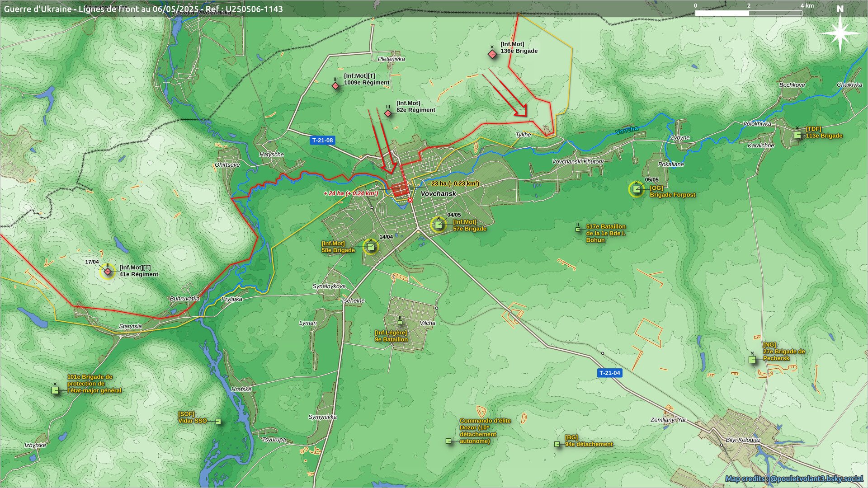The image size is (868, 488).
Task: Select the Brigade Forpost circled unit icon
Action: click(x=637, y=189)
